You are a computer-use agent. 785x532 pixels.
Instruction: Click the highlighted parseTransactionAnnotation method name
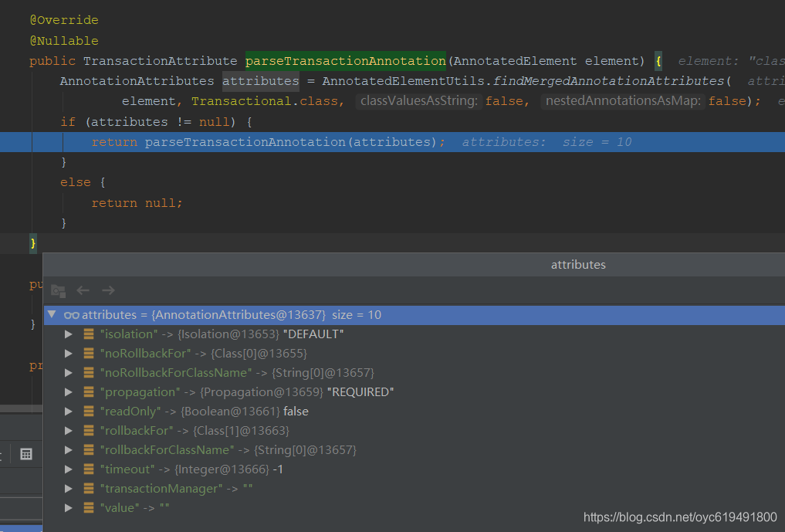(346, 61)
